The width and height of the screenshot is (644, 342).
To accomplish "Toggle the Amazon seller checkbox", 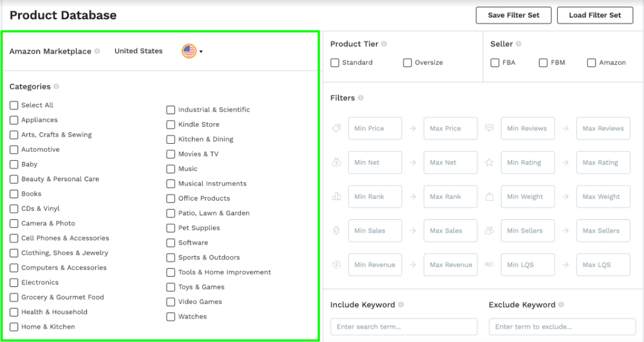I will [x=591, y=63].
